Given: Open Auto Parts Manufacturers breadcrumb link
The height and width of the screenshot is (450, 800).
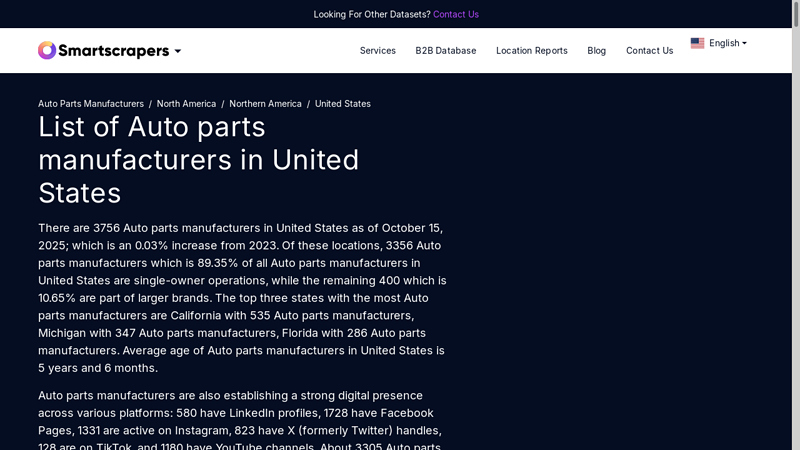Looking at the screenshot, I should [91, 104].
